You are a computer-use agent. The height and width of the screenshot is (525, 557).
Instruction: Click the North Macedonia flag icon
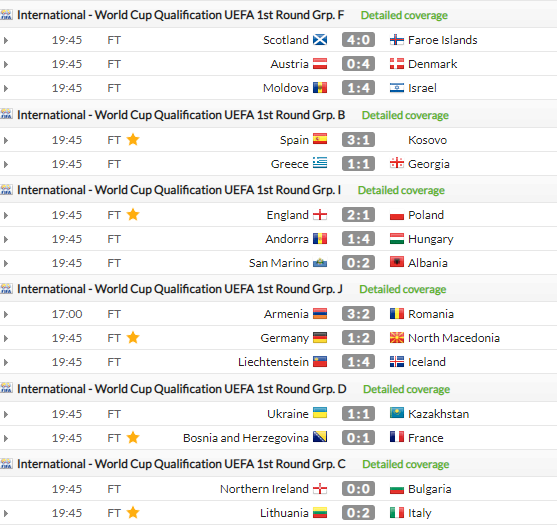pos(397,338)
